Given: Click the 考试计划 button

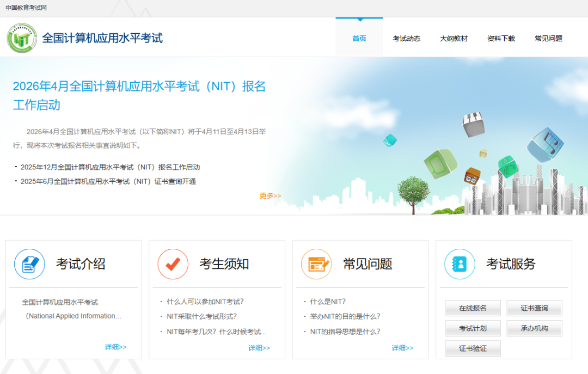Looking at the screenshot, I should point(473,328).
